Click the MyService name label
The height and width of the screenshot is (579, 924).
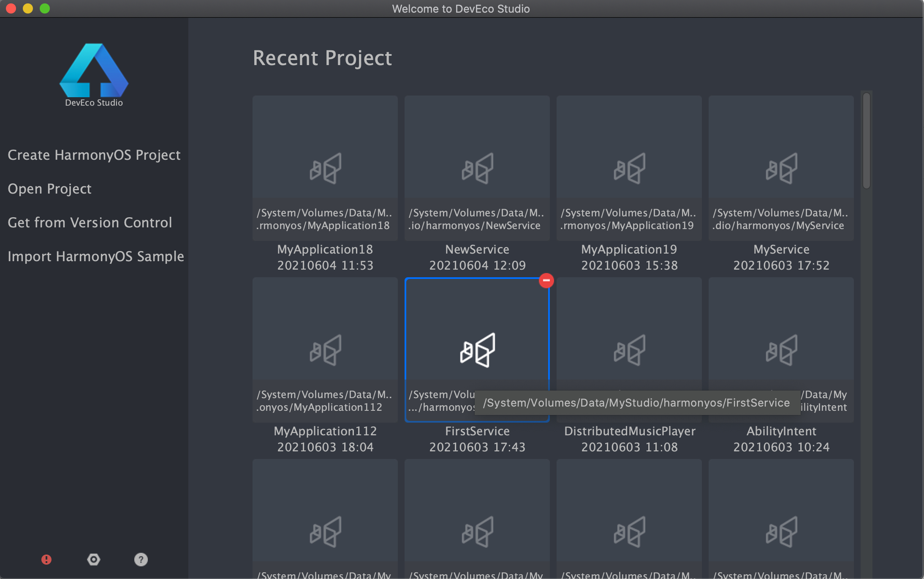[x=781, y=249]
